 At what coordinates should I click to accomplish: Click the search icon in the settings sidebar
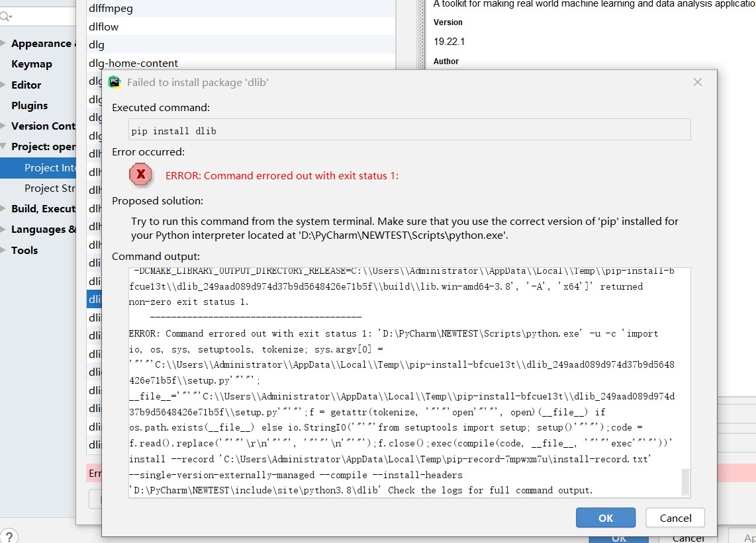pos(6,17)
